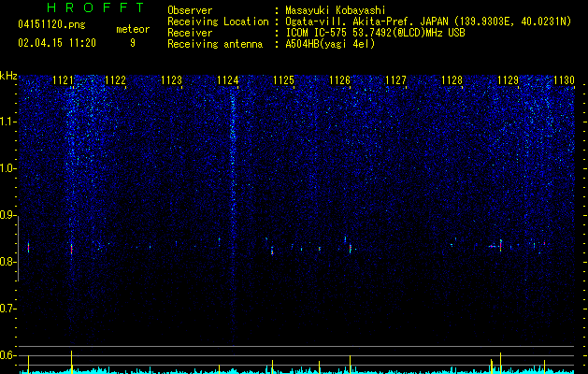
Task: Click the 1.0 kHz axis label
Action: coord(7,168)
